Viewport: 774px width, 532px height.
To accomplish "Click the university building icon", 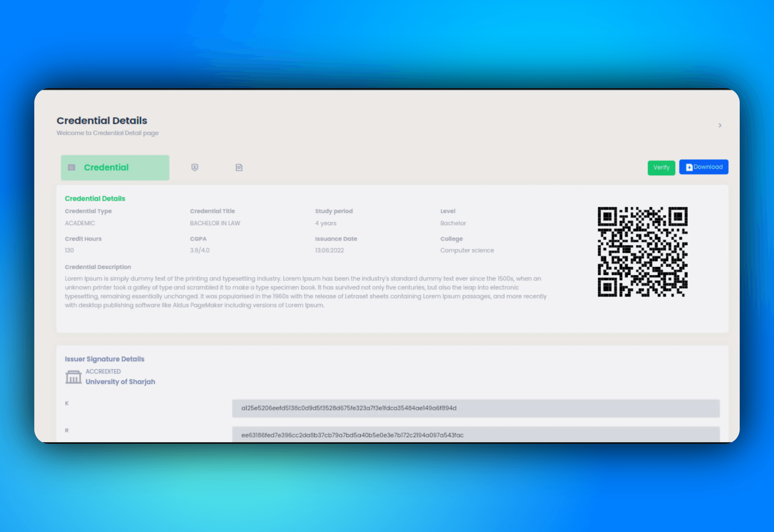I will [73, 377].
